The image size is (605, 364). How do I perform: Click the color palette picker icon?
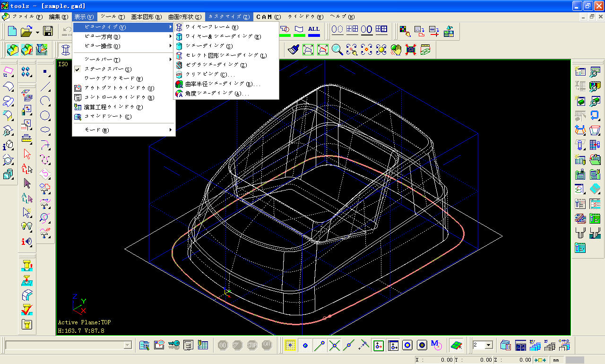pyautogui.click(x=405, y=31)
